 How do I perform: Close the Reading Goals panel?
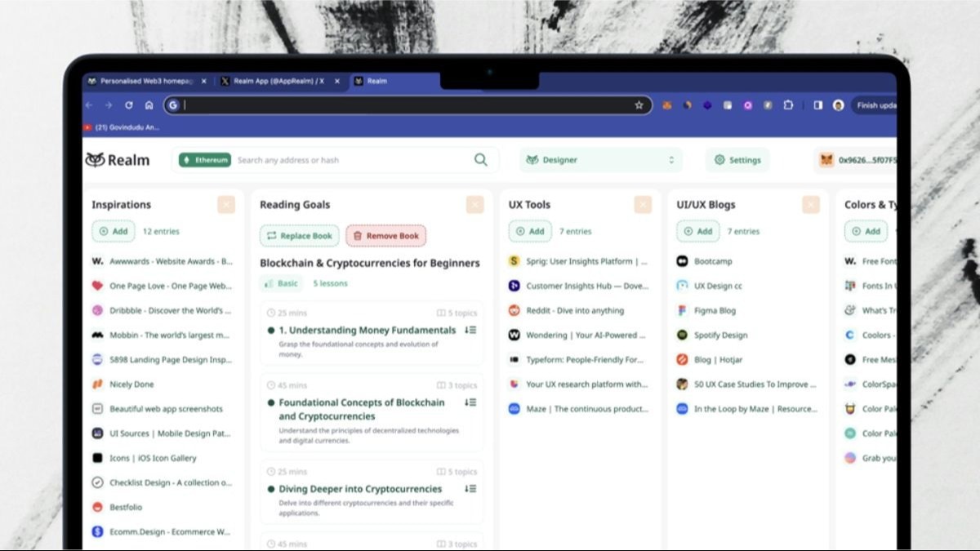pos(474,205)
